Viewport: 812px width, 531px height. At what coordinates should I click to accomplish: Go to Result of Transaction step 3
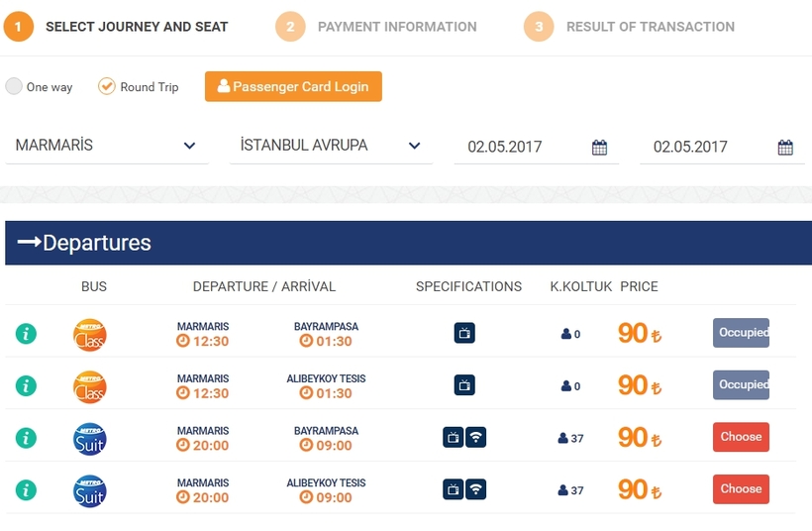click(629, 27)
